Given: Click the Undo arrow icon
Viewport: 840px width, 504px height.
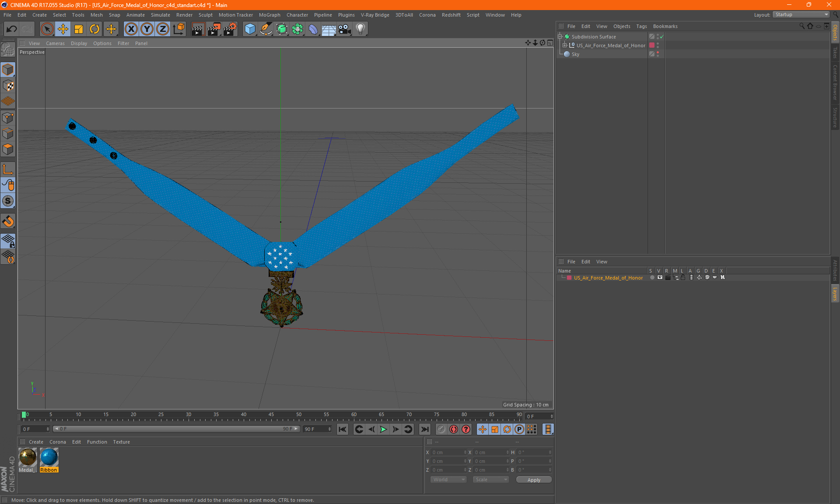Looking at the screenshot, I should (x=11, y=29).
